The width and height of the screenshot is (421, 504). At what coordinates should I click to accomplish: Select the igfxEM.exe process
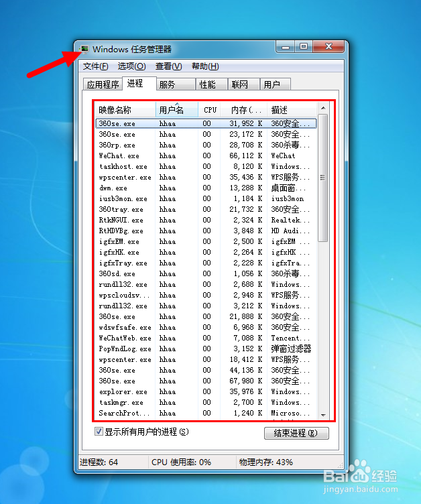coord(206,241)
